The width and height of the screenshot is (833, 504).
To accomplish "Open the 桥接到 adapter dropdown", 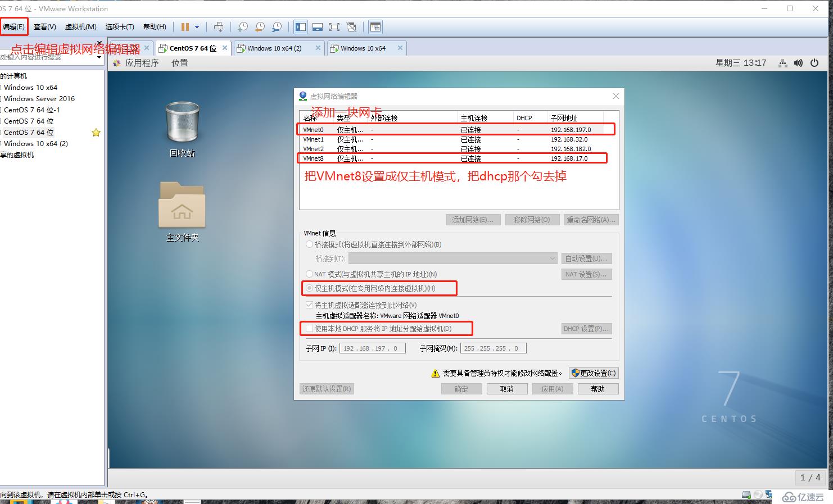I will point(453,258).
